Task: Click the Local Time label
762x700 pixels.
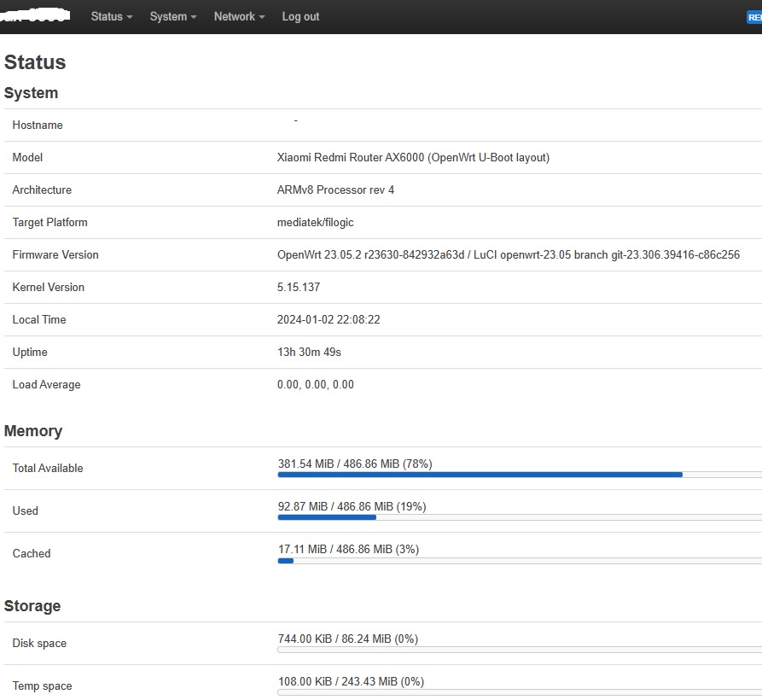Action: (x=39, y=319)
